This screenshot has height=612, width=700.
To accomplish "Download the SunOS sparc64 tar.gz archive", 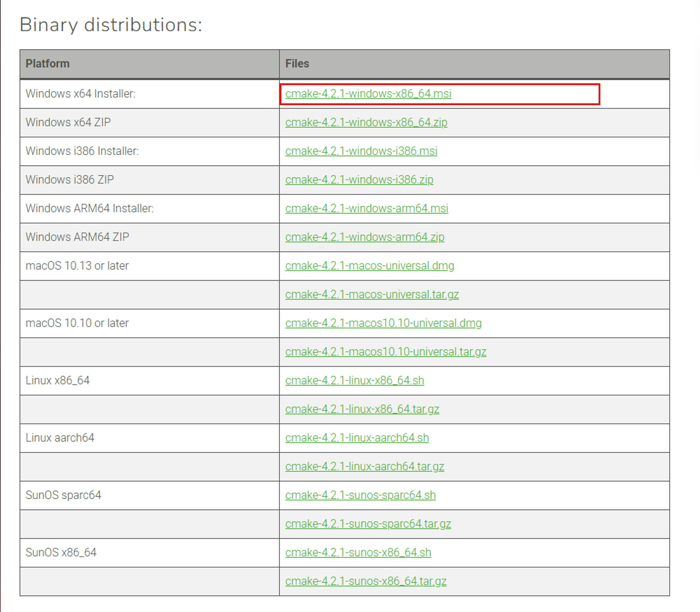I will [368, 523].
